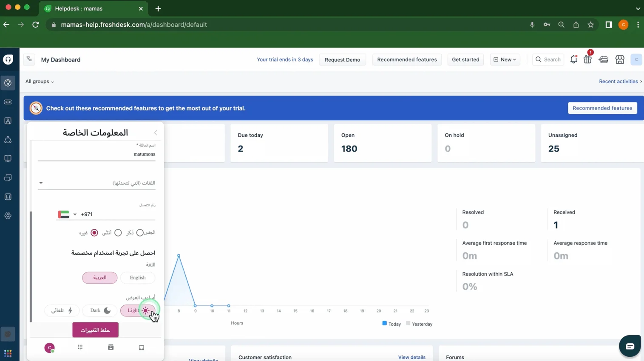Open Freshworks app switcher grid
This screenshot has width=644, height=361.
8,353
